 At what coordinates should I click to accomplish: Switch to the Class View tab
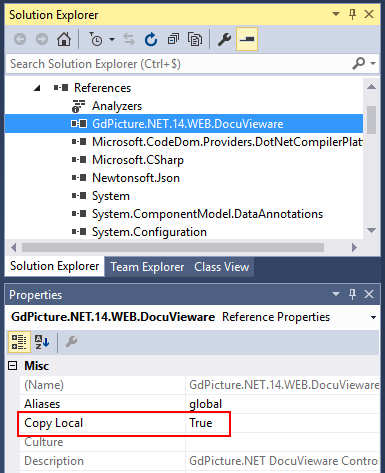pos(222,267)
